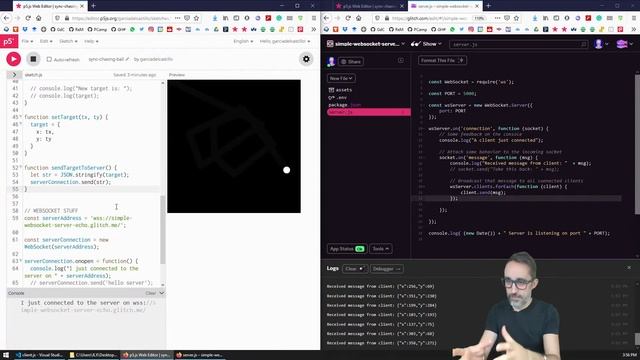Open Glitch user avatar menu
Screen dimensions: 640x360
click(x=601, y=44)
